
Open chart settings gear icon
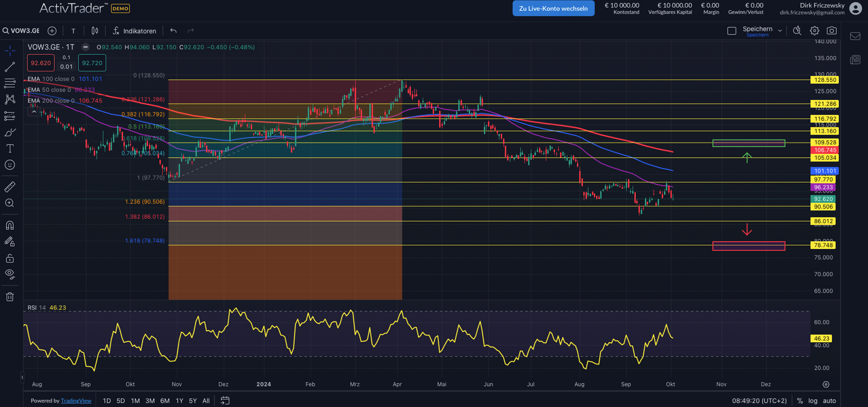(815, 31)
